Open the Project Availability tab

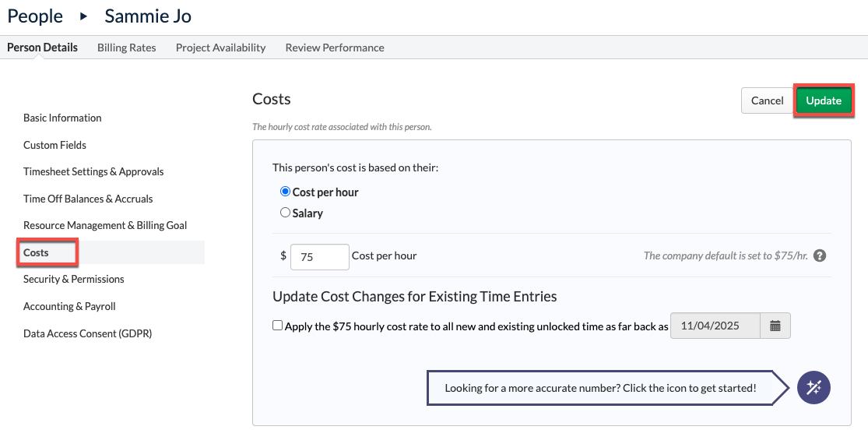221,48
